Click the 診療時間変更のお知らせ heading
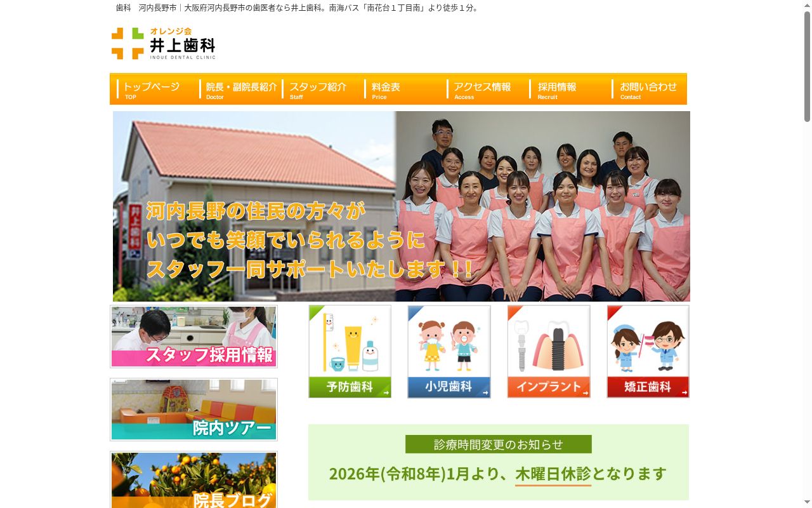The height and width of the screenshot is (508, 812). pos(499,444)
